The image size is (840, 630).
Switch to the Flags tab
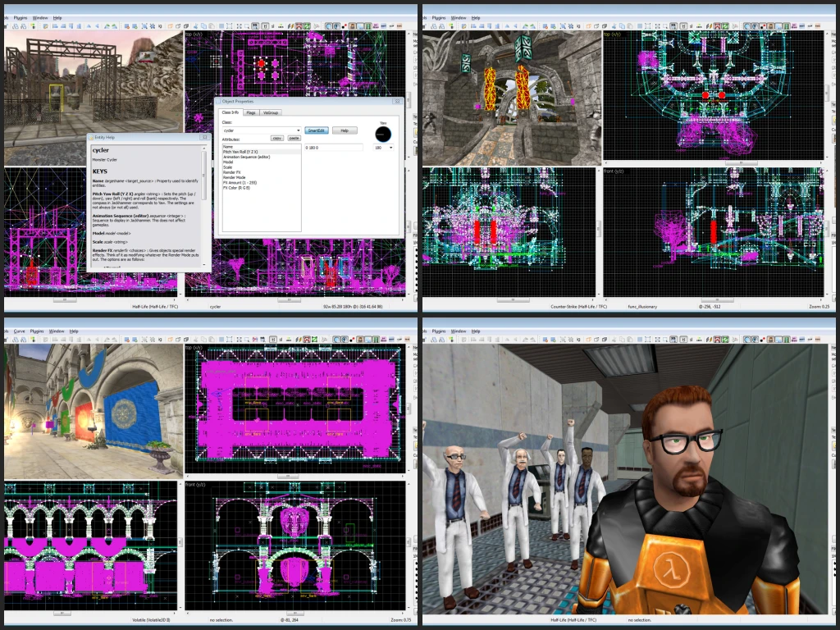tap(251, 112)
